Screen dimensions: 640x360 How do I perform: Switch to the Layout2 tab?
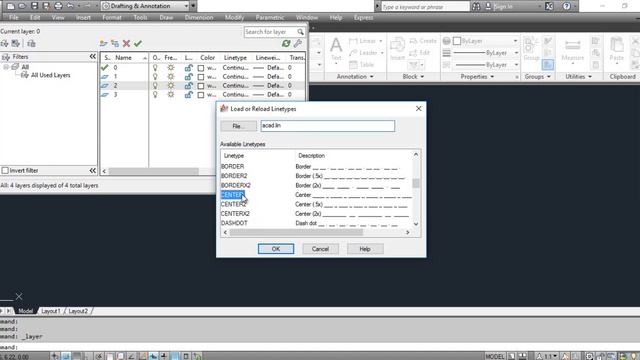coord(78,311)
